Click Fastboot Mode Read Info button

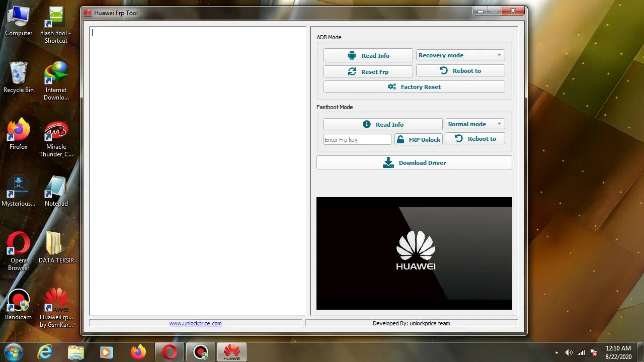(383, 124)
